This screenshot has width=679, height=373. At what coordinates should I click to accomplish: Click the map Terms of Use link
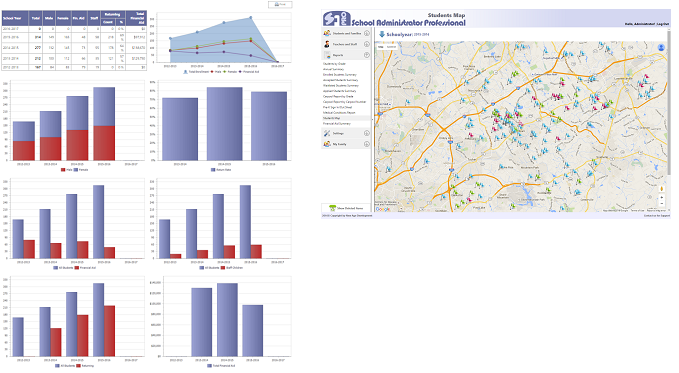(x=637, y=211)
